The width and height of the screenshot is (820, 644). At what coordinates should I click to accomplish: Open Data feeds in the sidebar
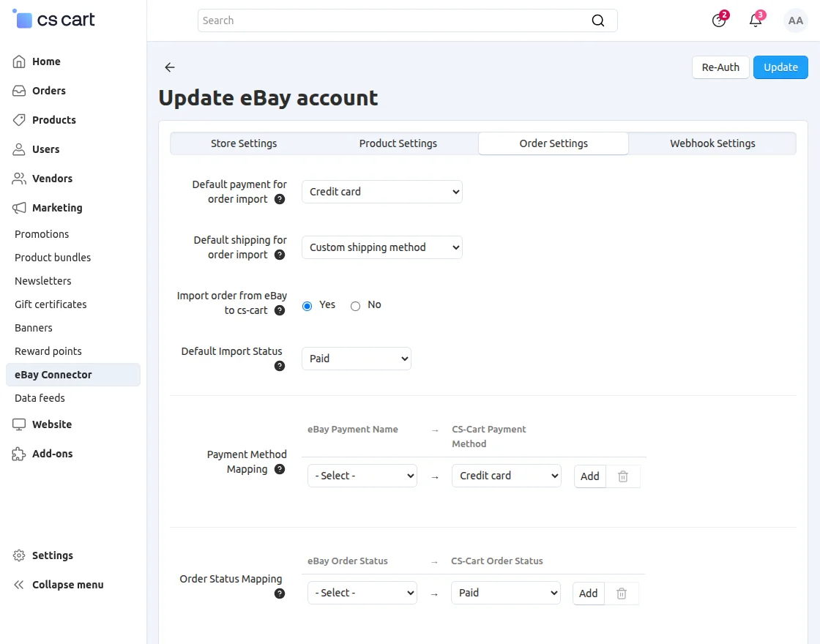click(40, 398)
